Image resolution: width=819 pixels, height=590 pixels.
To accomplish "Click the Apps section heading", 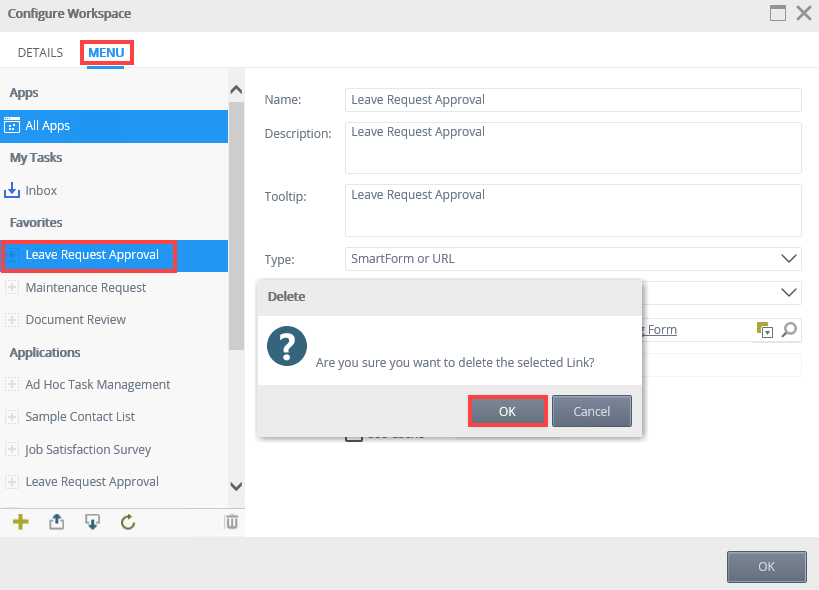I will point(24,93).
